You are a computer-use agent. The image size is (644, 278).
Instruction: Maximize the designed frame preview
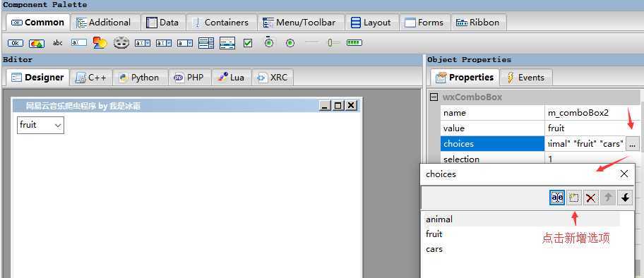(x=338, y=106)
